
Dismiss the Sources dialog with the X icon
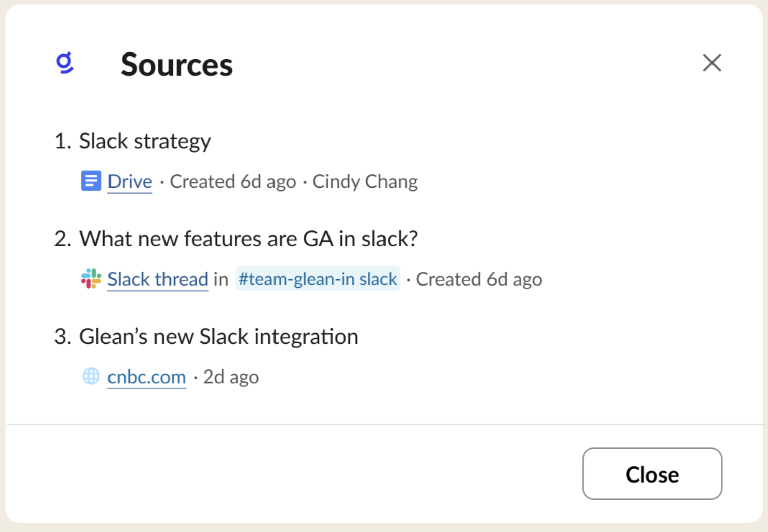click(x=711, y=63)
